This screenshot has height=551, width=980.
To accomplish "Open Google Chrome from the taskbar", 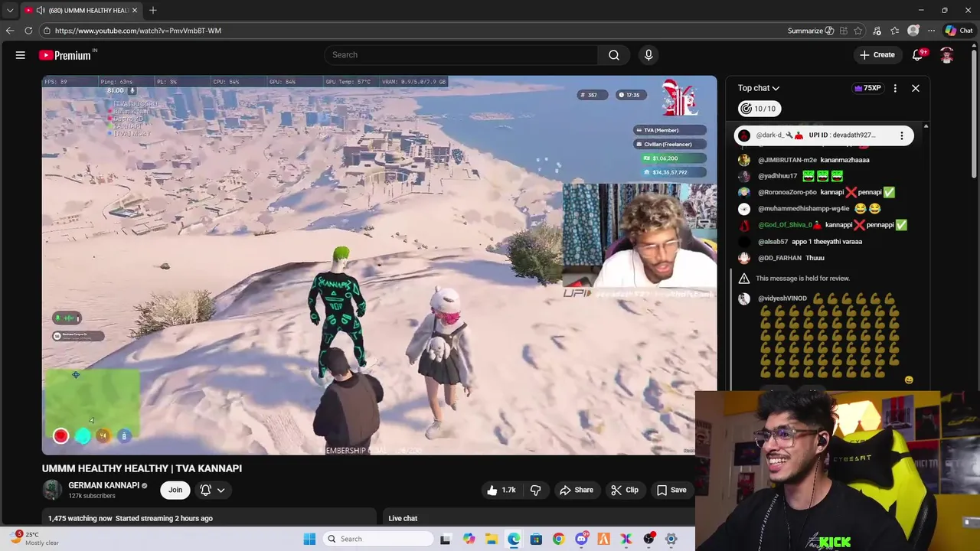I will 558,539.
